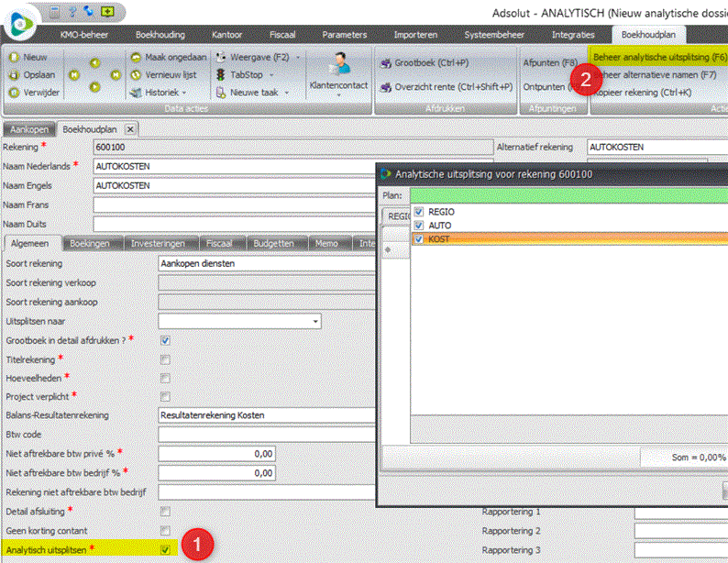Save record with the Opslaan icon
Image resolution: width=728 pixels, height=563 pixels.
click(x=14, y=73)
